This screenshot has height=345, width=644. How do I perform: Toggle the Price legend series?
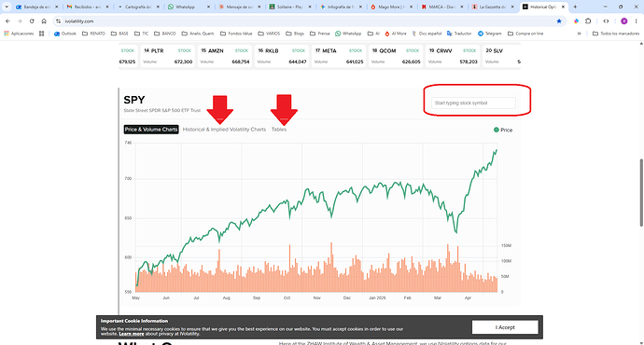point(503,130)
